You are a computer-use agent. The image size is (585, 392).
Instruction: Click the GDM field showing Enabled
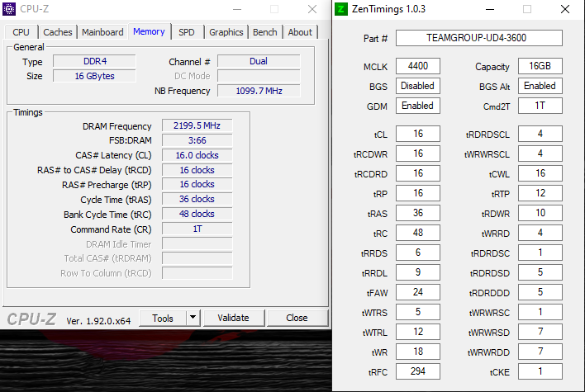pyautogui.click(x=418, y=106)
